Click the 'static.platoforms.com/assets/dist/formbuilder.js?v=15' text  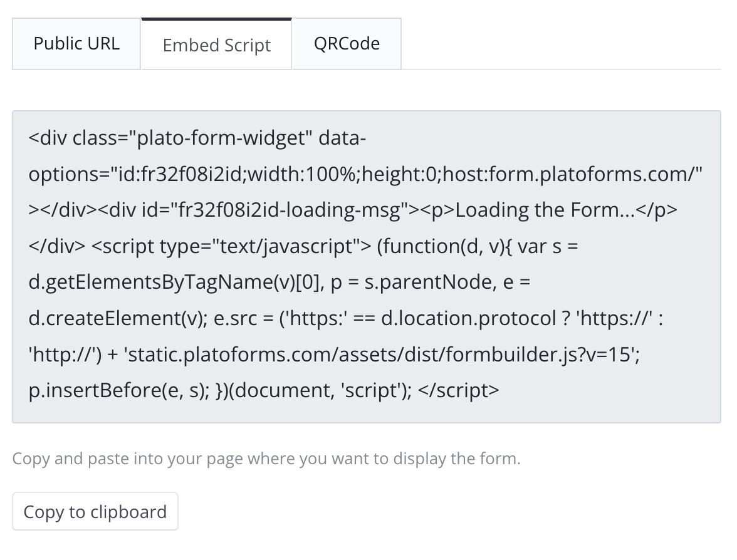379,355
